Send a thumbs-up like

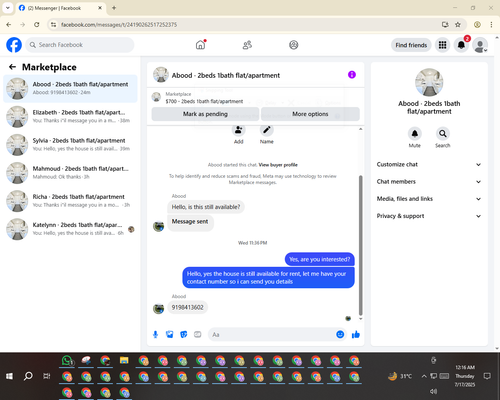click(x=356, y=334)
